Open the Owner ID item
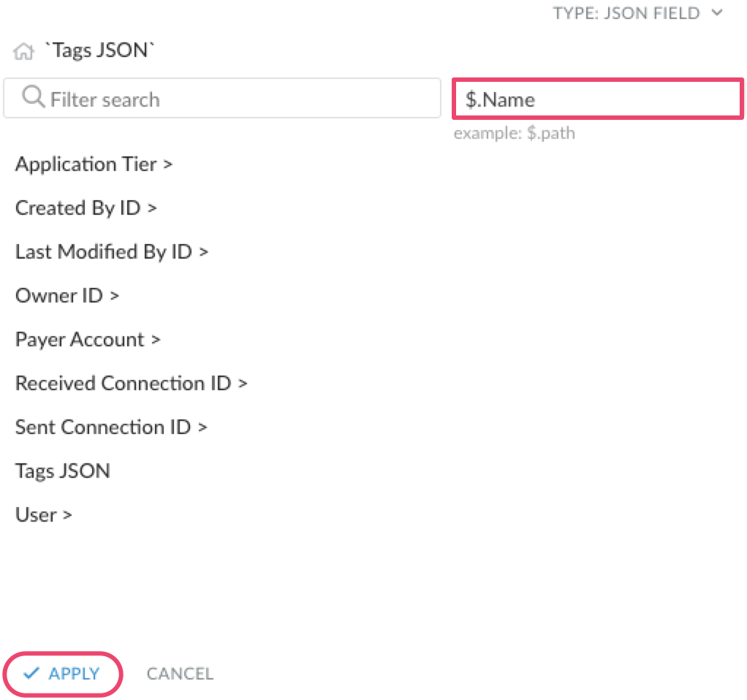This screenshot has width=747, height=700. 67,296
